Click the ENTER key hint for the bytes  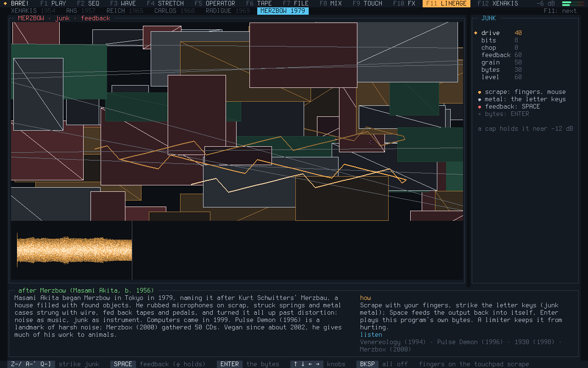(248, 364)
